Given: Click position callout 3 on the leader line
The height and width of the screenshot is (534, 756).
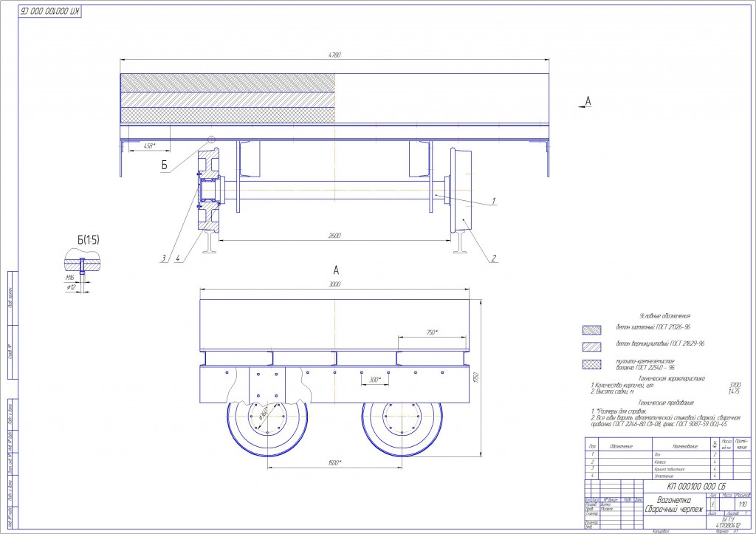Looking at the screenshot, I should click(x=163, y=259).
